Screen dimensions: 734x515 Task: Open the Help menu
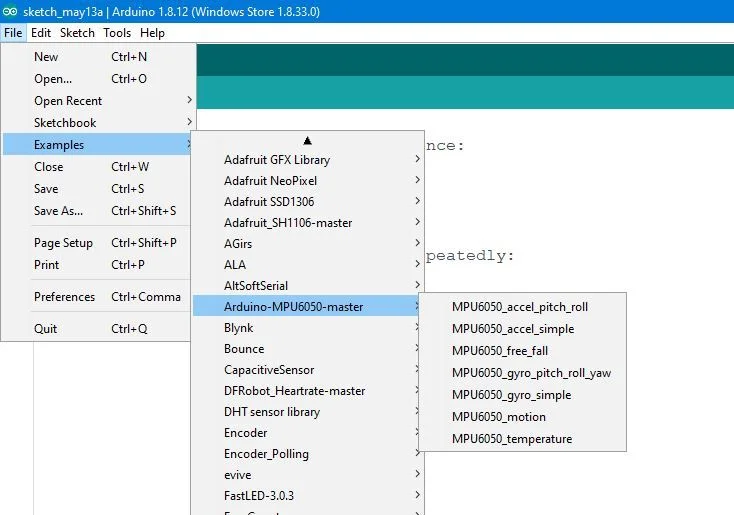tap(152, 33)
